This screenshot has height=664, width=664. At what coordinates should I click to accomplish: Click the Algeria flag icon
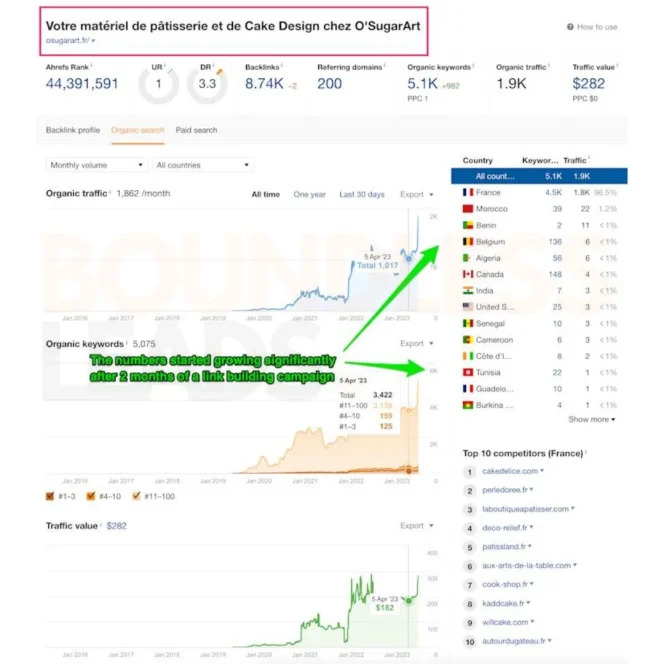pyautogui.click(x=467, y=258)
